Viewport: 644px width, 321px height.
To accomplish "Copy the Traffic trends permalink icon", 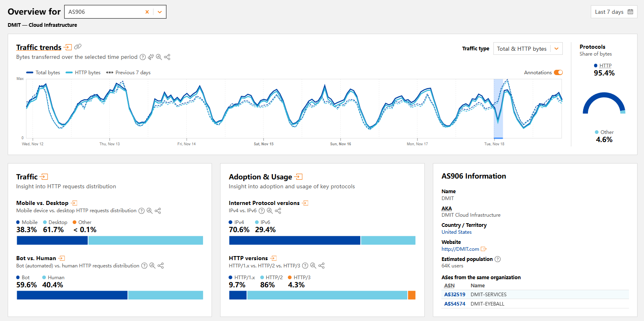I will 78,47.
